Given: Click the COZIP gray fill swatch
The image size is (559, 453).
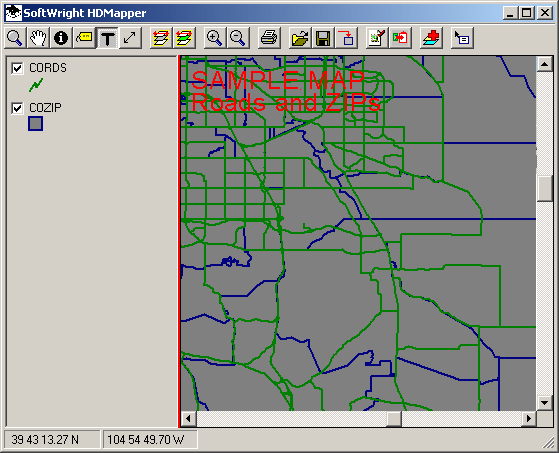Looking at the screenshot, I should [35, 124].
